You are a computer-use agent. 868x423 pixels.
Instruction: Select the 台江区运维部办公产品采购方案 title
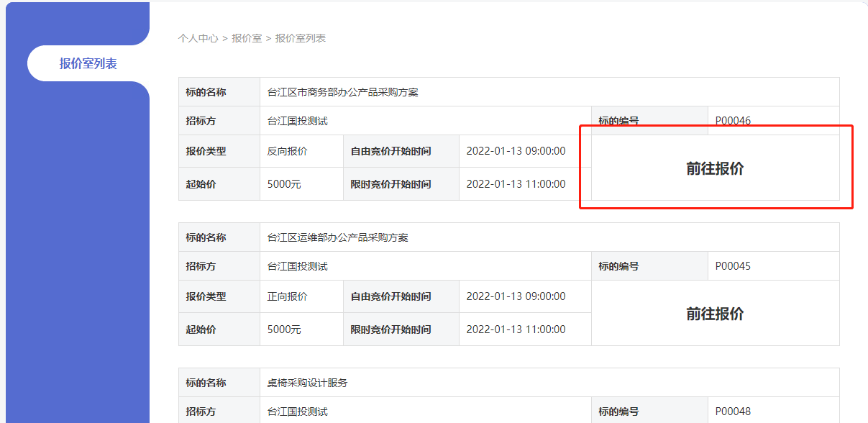click(337, 237)
